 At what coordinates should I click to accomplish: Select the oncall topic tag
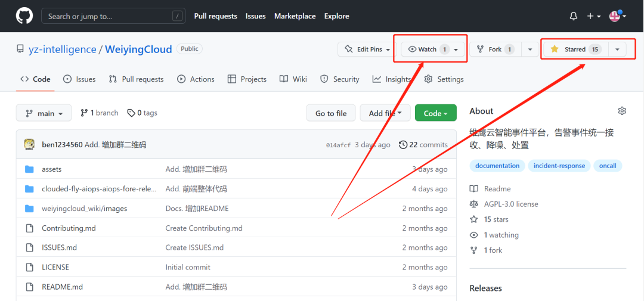608,166
